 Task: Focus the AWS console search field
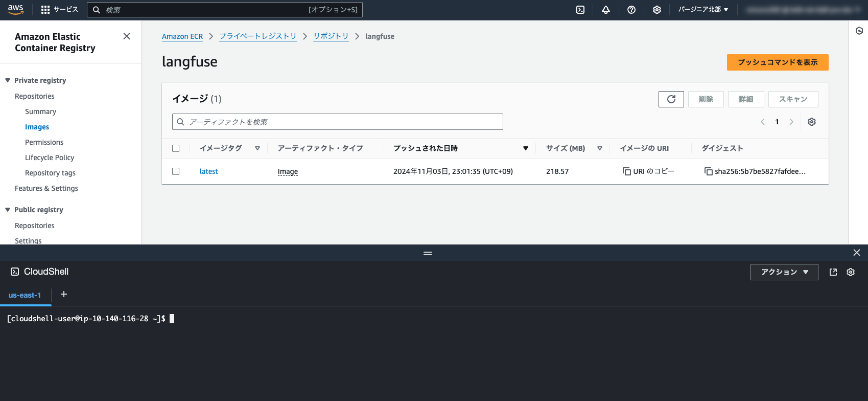[x=225, y=10]
